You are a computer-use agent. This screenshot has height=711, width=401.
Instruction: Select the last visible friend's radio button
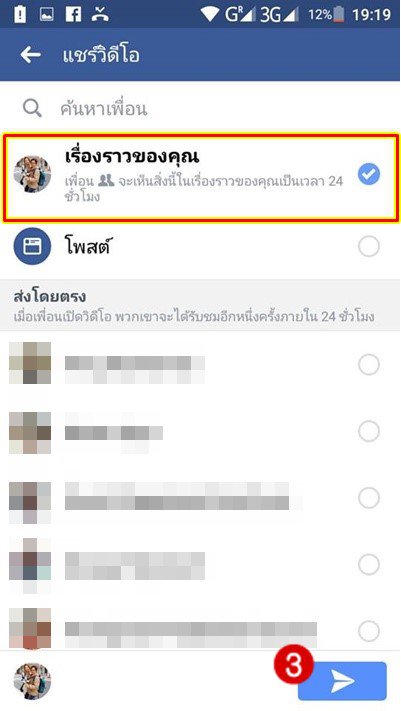(369, 631)
